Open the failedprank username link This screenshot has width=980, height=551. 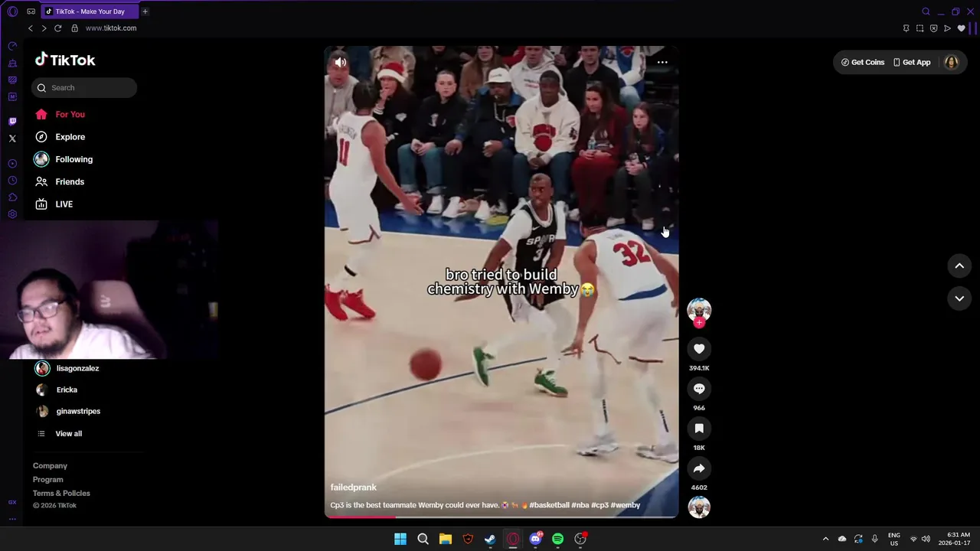tap(354, 487)
